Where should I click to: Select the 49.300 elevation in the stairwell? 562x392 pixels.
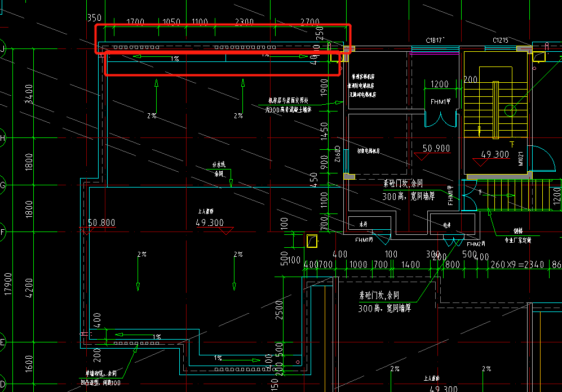[x=495, y=154]
